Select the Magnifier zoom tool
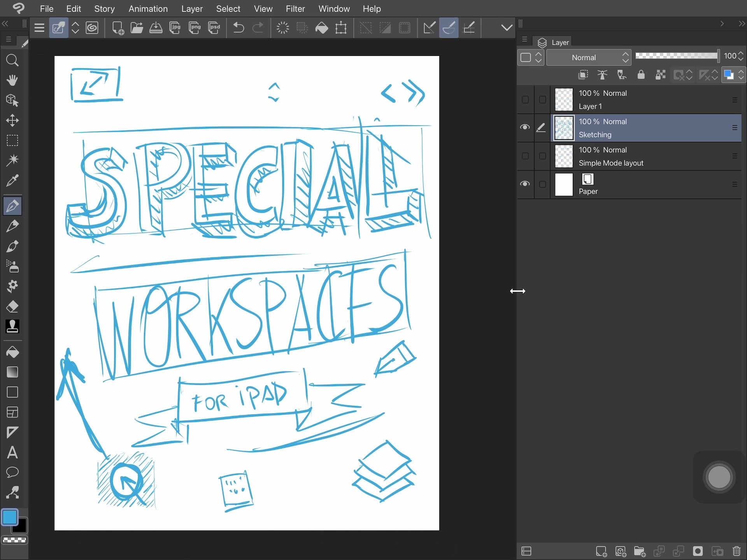The image size is (747, 560). tap(12, 60)
